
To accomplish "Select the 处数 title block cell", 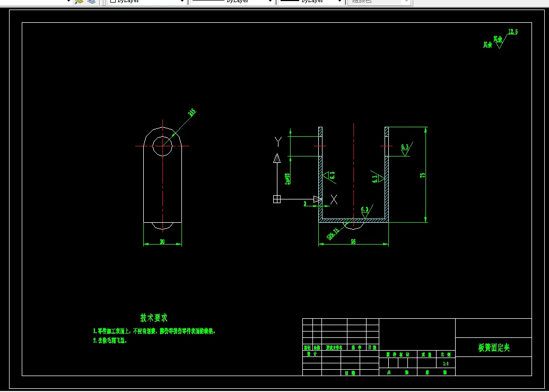I will click(317, 347).
